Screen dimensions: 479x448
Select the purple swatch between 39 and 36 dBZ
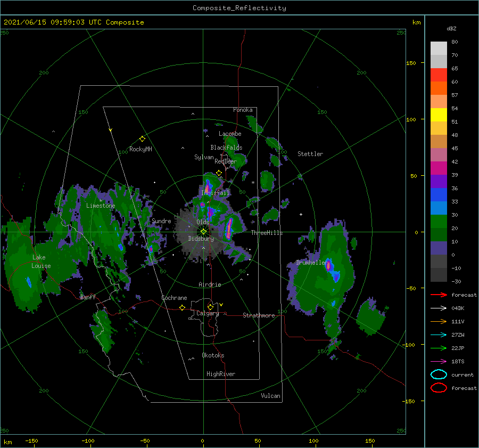[439, 181]
